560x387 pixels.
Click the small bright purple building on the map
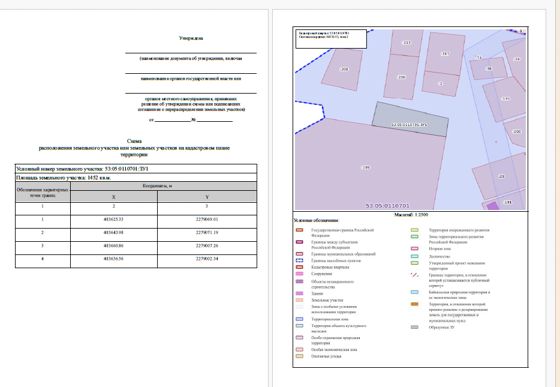pos(493,206)
